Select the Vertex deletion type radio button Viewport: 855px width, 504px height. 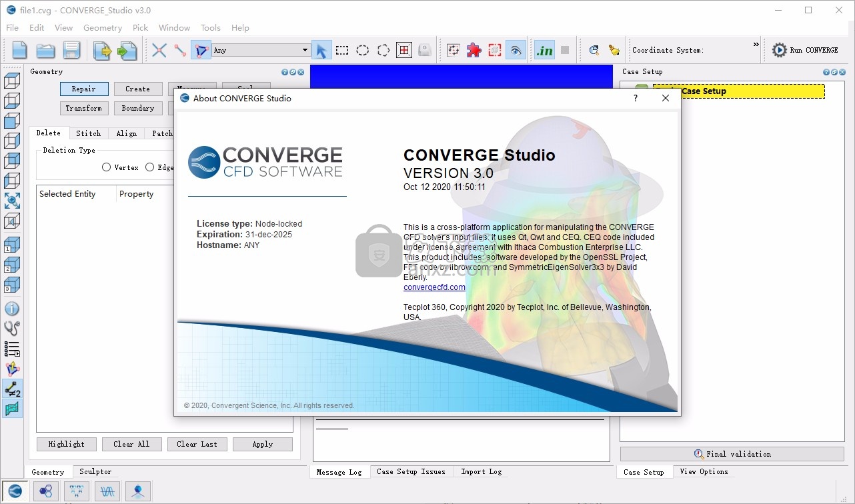pyautogui.click(x=106, y=167)
